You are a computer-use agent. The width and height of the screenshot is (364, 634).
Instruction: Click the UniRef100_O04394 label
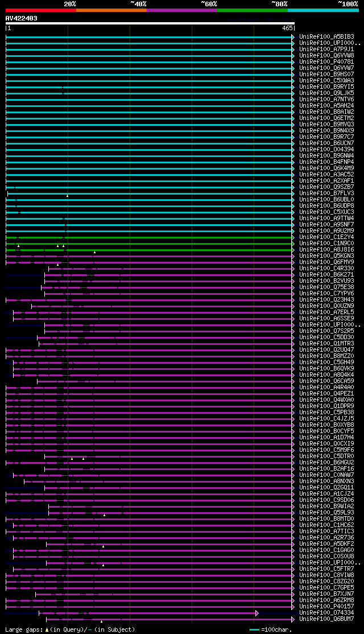coord(327,150)
